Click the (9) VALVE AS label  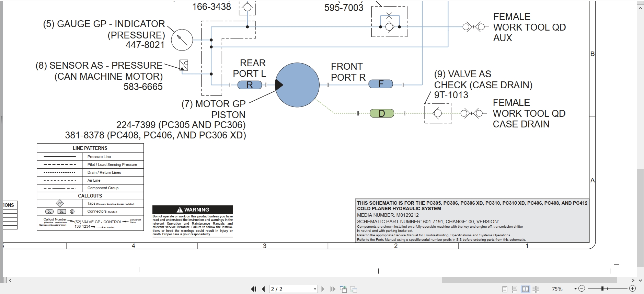pyautogui.click(x=463, y=74)
